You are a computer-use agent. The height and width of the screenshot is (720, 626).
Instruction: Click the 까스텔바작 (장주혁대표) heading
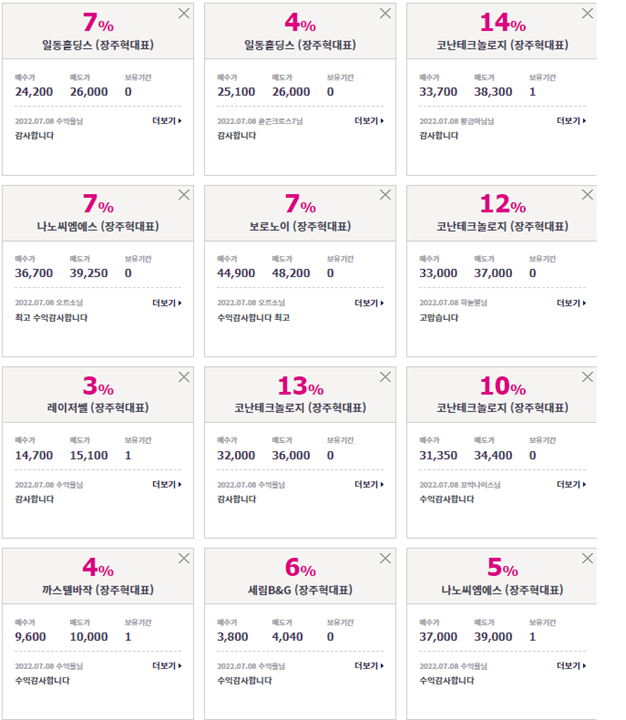(x=98, y=590)
